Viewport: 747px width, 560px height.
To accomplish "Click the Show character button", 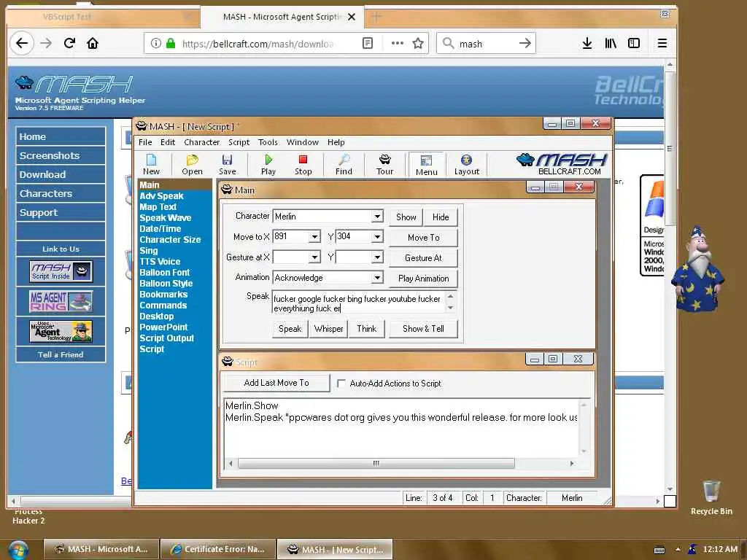I will [406, 217].
